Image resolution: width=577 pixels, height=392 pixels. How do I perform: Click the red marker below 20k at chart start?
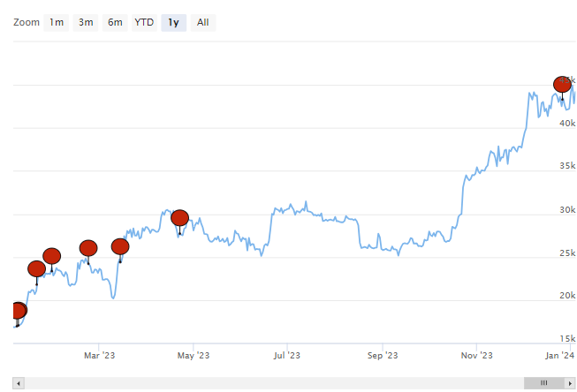click(x=18, y=311)
